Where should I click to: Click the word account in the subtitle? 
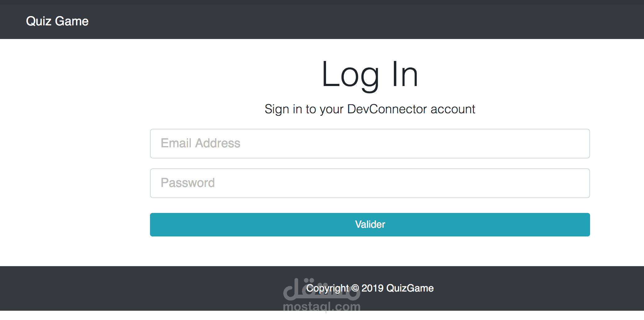tap(453, 109)
